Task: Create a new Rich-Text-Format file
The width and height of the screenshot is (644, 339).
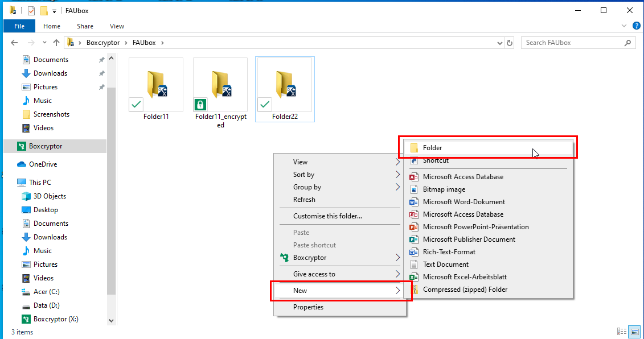Action: [489, 252]
